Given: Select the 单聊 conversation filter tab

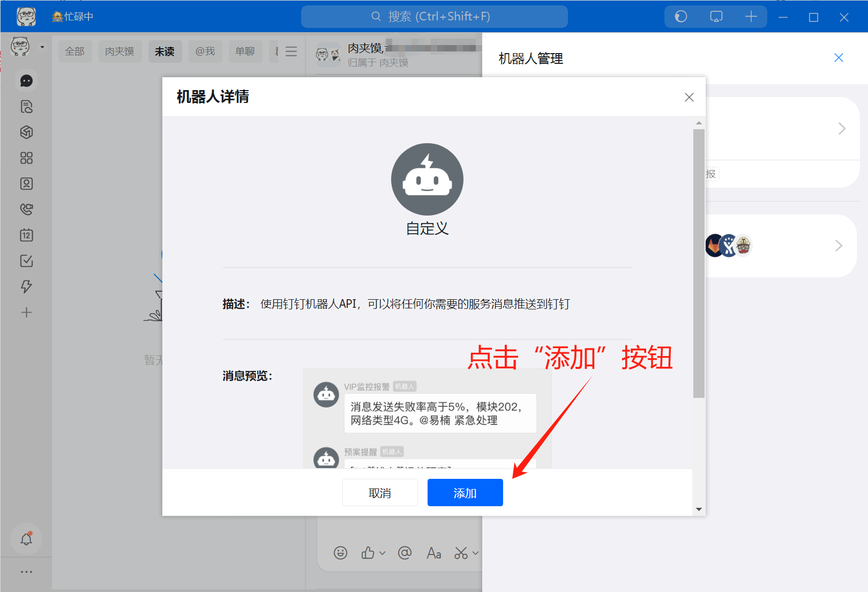Looking at the screenshot, I should tap(245, 51).
